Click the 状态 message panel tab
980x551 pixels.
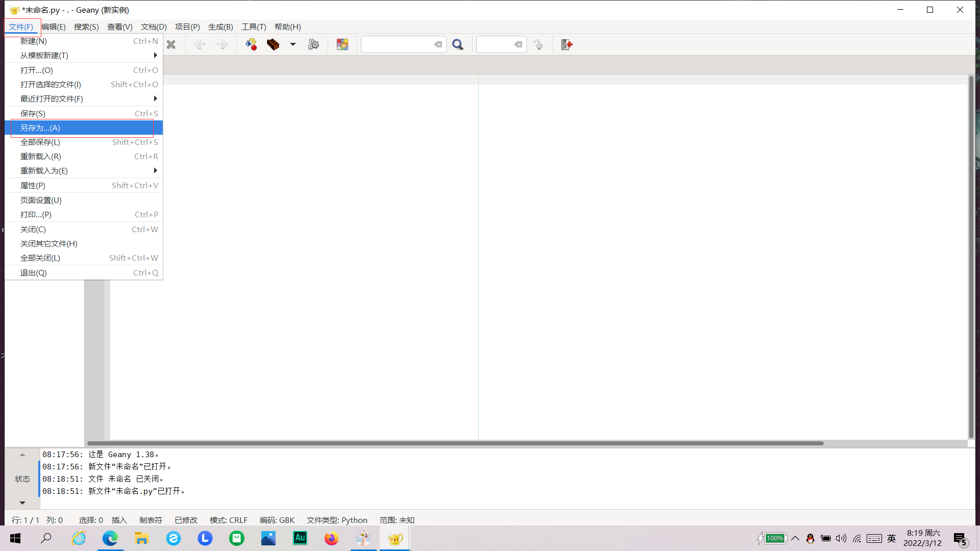[22, 479]
